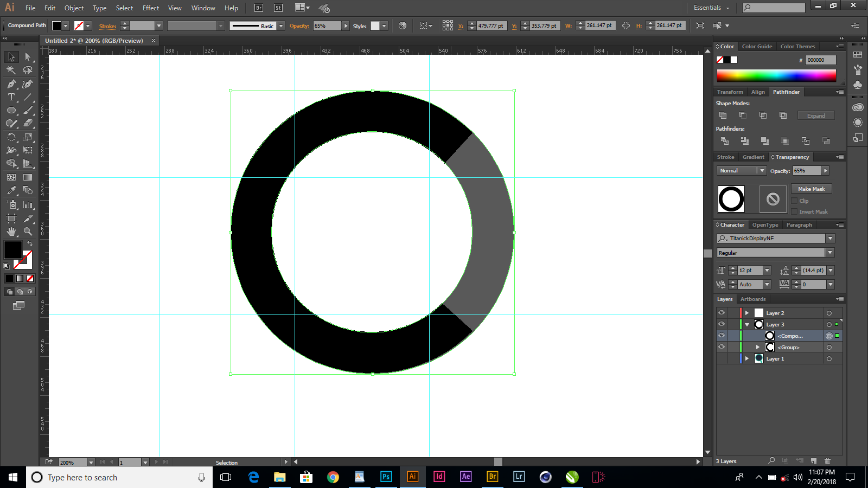Click the Create New Layer icon

point(813,461)
